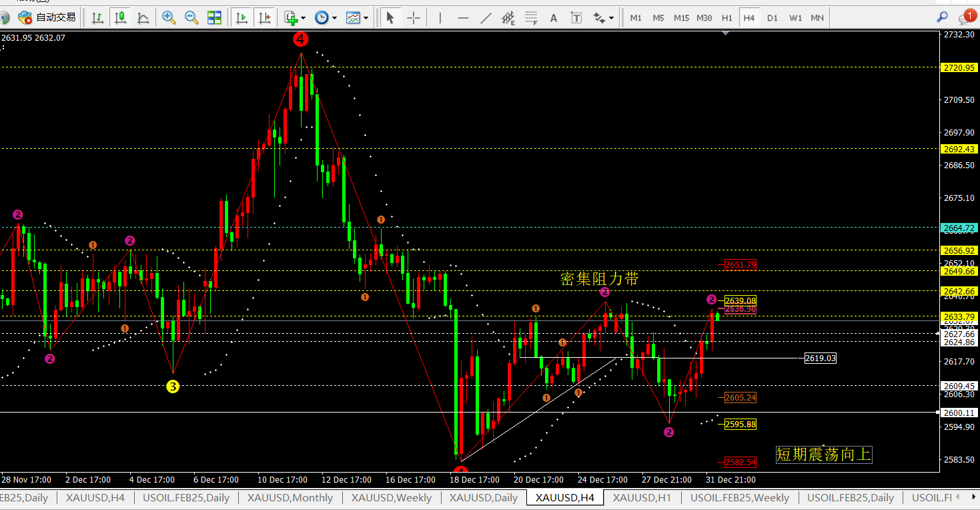Viewport: 980px width, 510px height.
Task: Open the search magnifier icon
Action: (942, 17)
